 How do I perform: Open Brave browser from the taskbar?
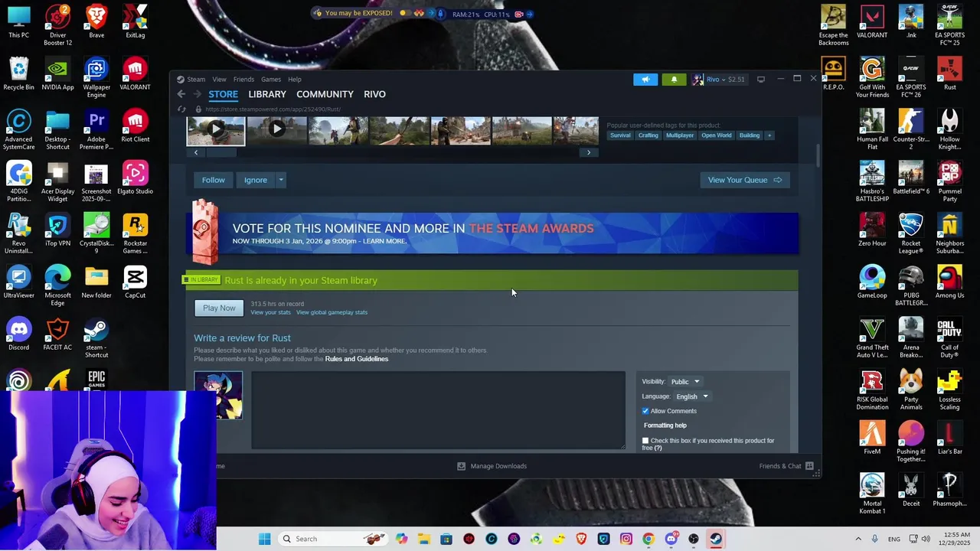[581, 539]
